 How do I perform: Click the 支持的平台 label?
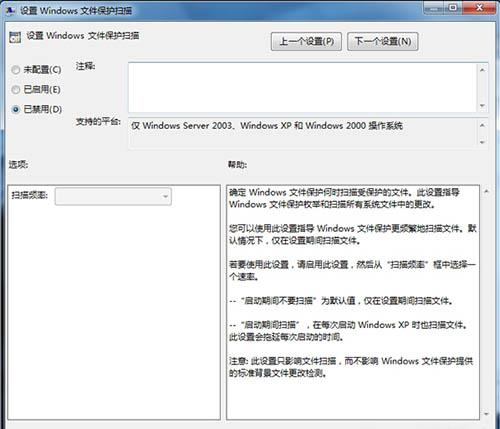(x=98, y=122)
